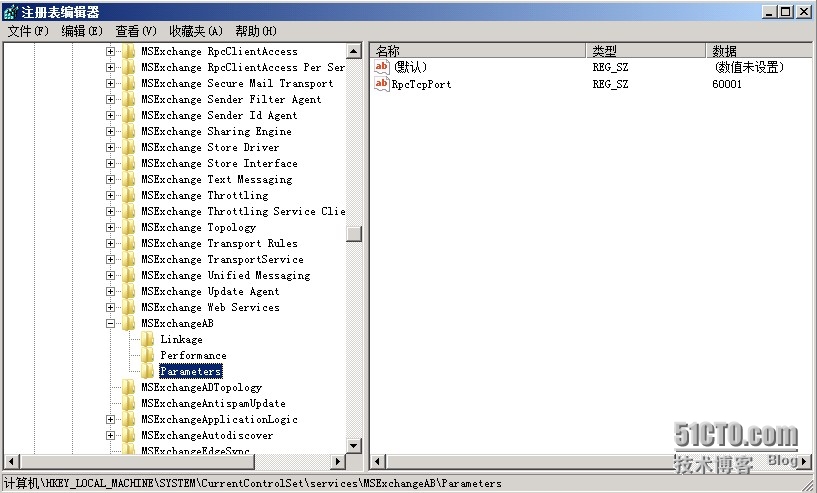817x493 pixels.
Task: Expand MSExchange Topology key
Action: click(110, 227)
